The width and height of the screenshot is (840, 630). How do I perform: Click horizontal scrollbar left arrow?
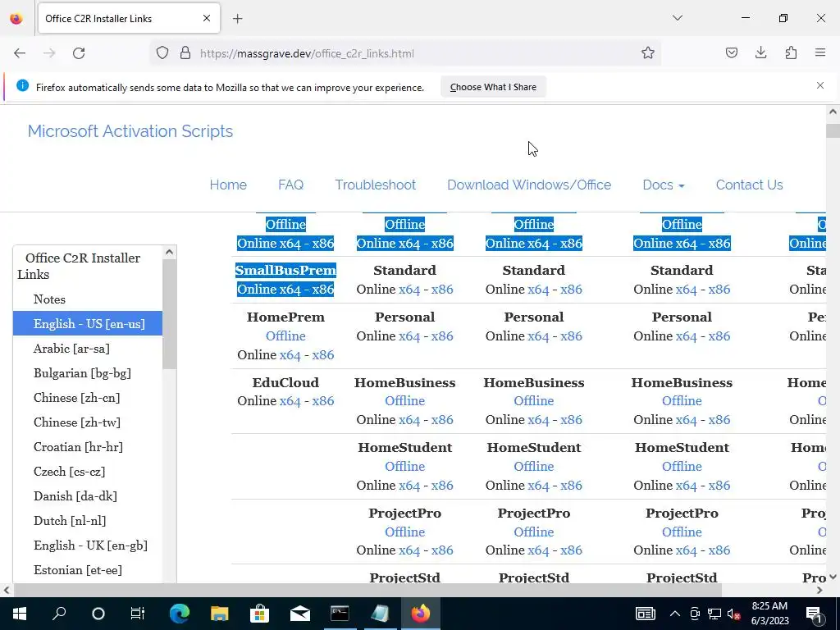tap(7, 590)
